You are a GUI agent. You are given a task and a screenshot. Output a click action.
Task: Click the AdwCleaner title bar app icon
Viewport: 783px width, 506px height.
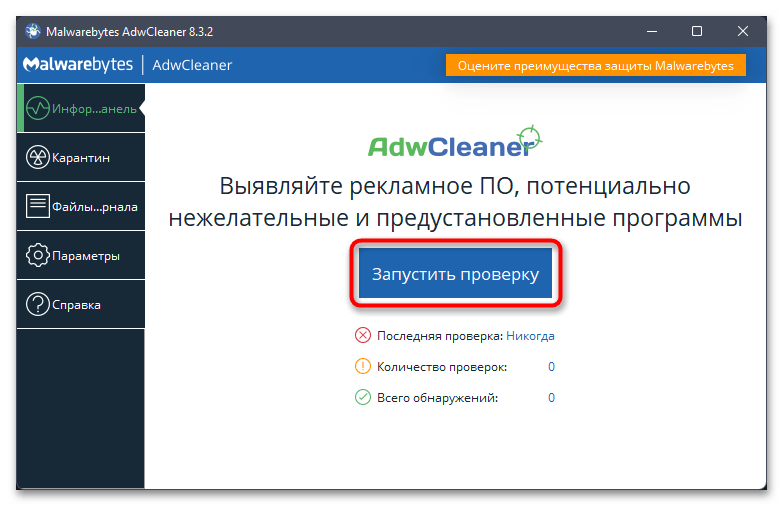[x=33, y=31]
